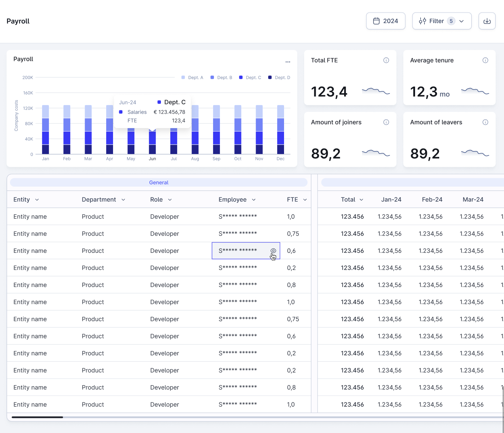The width and height of the screenshot is (504, 433).
Task: Click the 123,4 Total FTE value
Action: point(329,92)
